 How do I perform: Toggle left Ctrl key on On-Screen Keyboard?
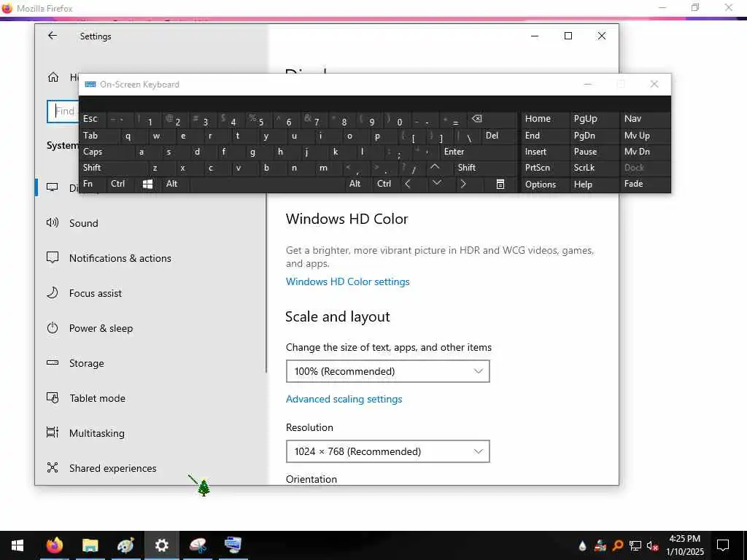(120, 184)
